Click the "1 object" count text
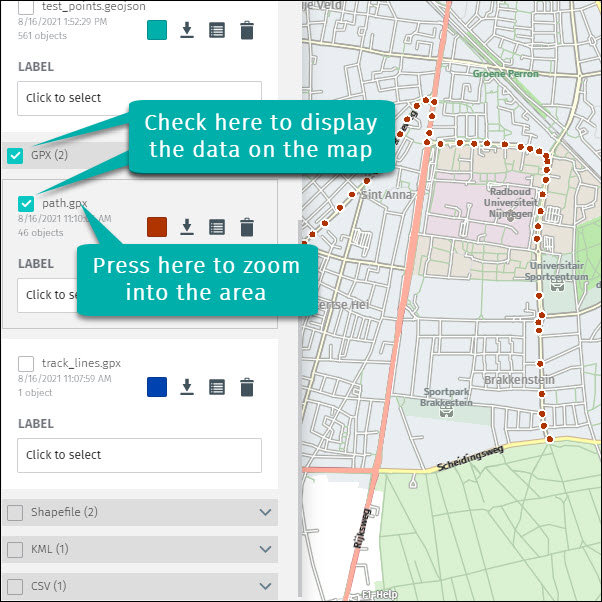 pos(35,393)
